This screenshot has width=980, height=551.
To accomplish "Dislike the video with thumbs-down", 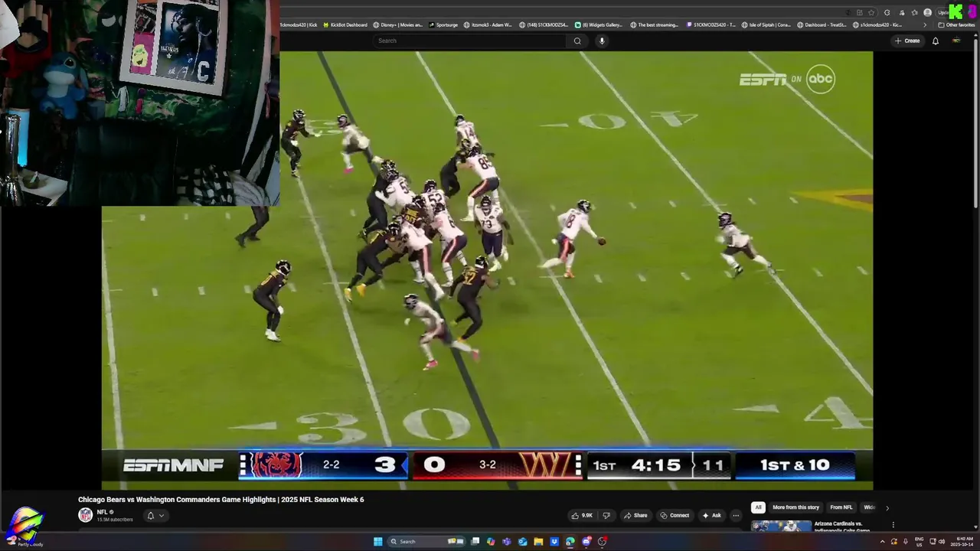I will 606,515.
